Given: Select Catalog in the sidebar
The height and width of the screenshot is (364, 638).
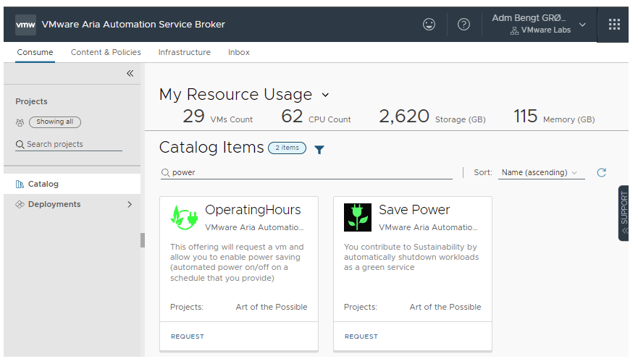Looking at the screenshot, I should pyautogui.click(x=72, y=185).
